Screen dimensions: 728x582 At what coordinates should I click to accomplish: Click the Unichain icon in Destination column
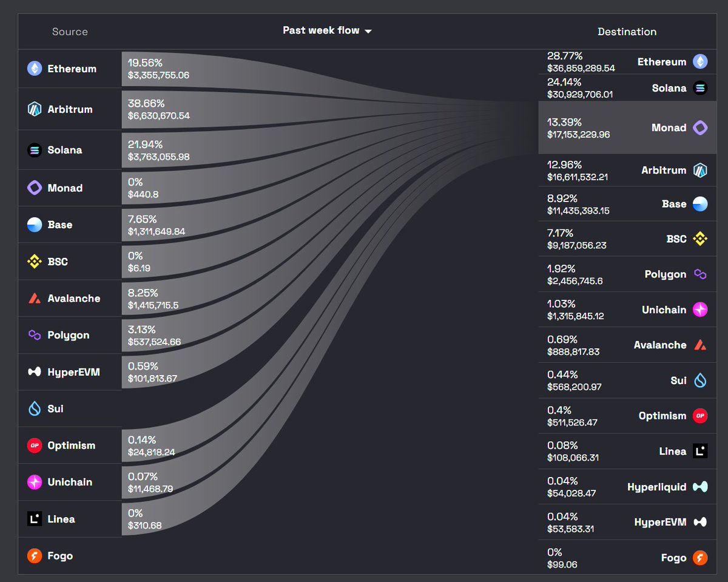pos(700,310)
